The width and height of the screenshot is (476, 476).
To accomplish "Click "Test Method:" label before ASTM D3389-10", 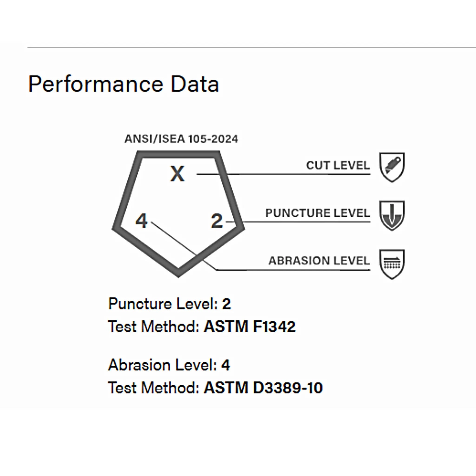I will (153, 388).
